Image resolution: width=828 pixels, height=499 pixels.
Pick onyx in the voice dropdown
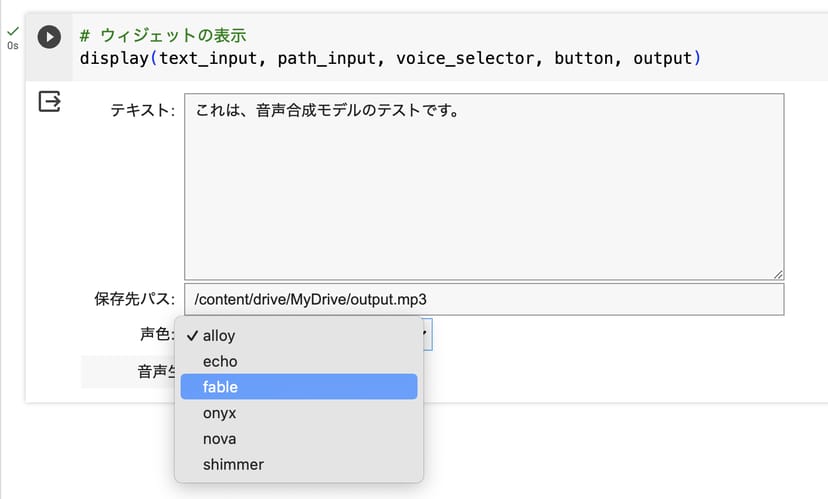220,413
